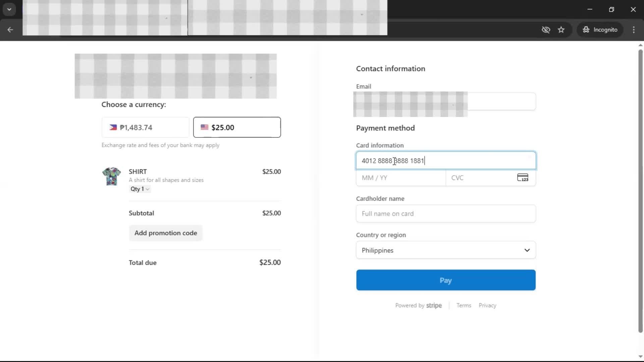
Task: Click Add promotion code button
Action: [x=166, y=233]
